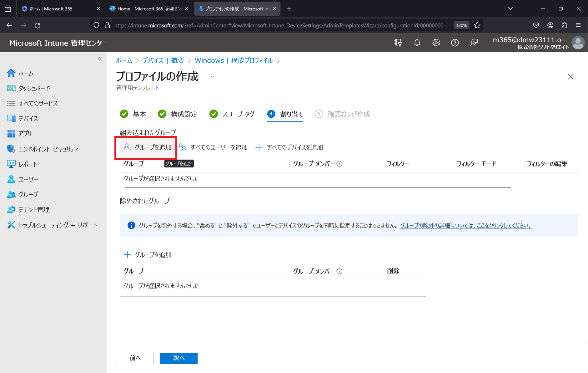
Task: Bookmark this page with star icon
Action: [x=477, y=25]
